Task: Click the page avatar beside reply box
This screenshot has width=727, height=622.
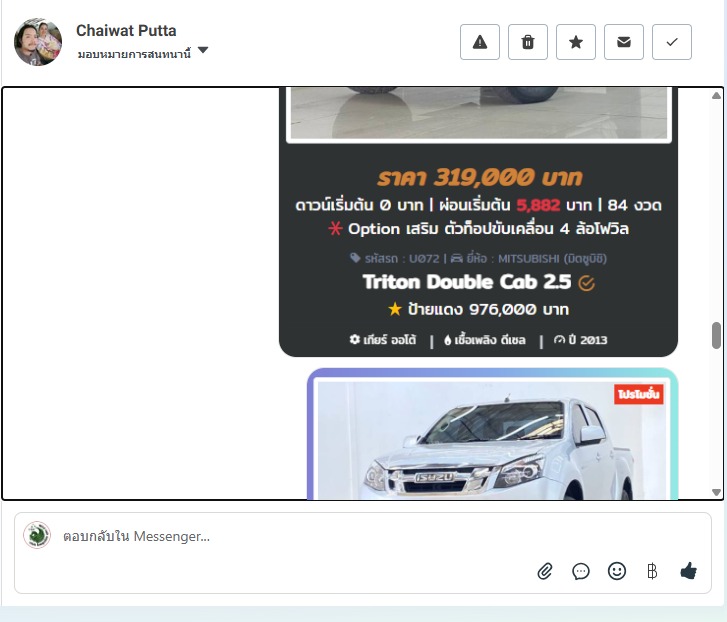Action: pyautogui.click(x=37, y=535)
